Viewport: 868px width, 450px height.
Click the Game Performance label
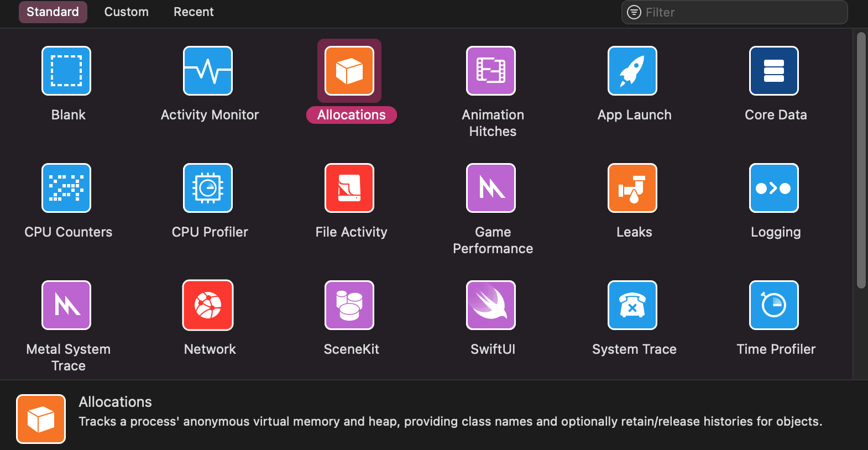[493, 240]
